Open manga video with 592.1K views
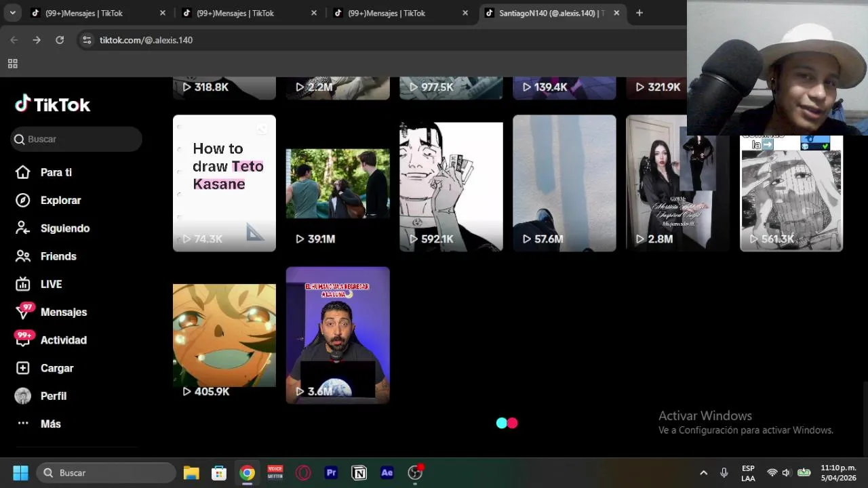The height and width of the screenshot is (488, 868). (x=451, y=183)
